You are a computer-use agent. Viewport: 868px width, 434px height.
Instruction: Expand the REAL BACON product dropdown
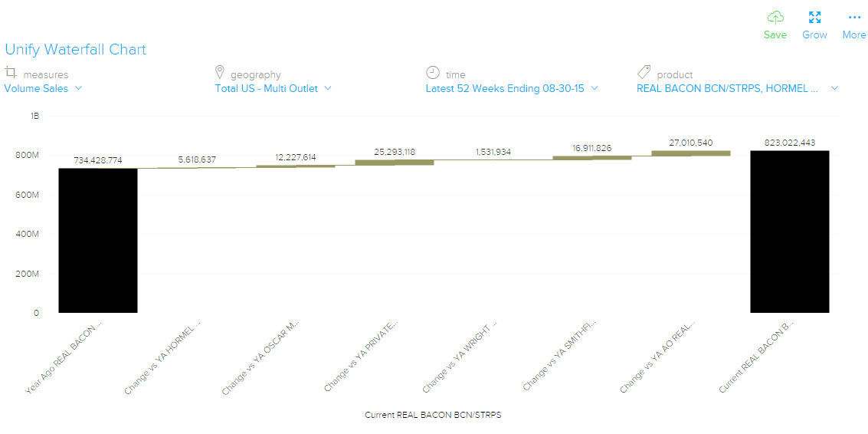tap(737, 88)
